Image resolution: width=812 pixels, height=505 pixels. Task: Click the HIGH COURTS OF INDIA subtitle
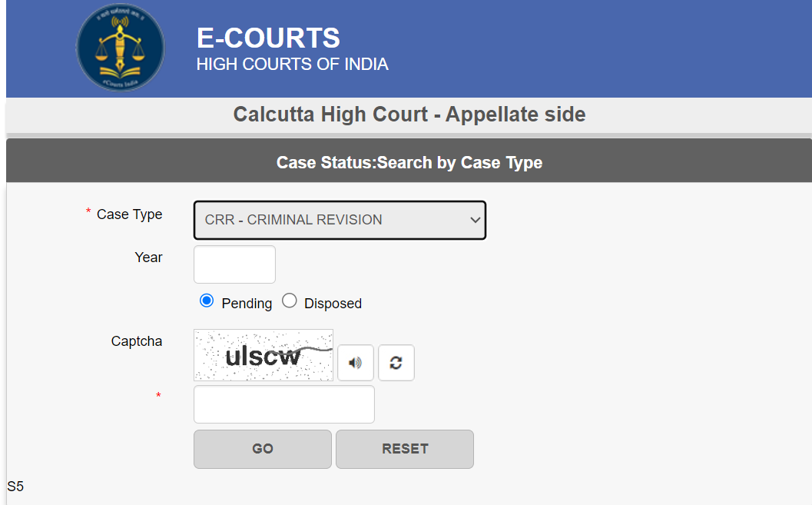pos(292,65)
